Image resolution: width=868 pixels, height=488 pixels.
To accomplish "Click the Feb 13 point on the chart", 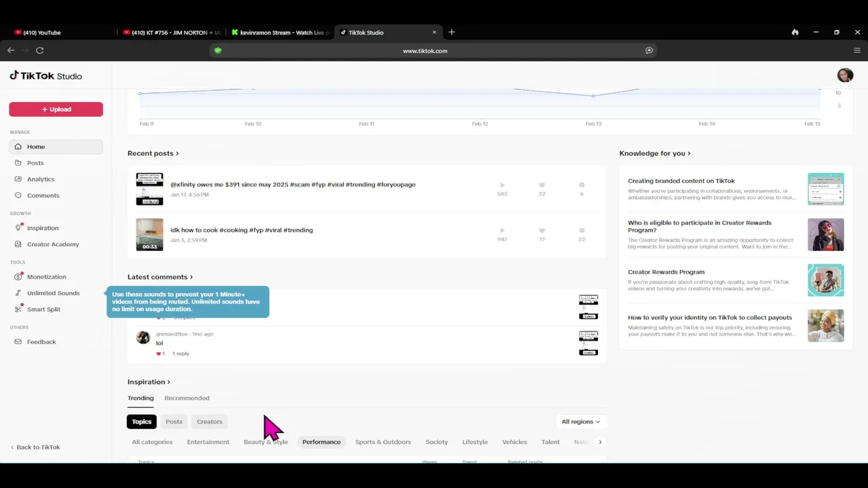I will [593, 96].
